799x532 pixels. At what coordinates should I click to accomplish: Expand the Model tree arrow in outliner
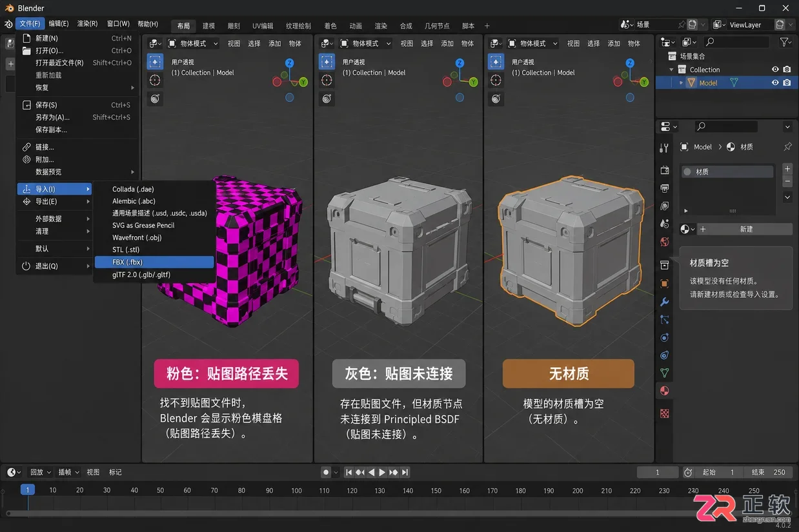click(x=680, y=83)
